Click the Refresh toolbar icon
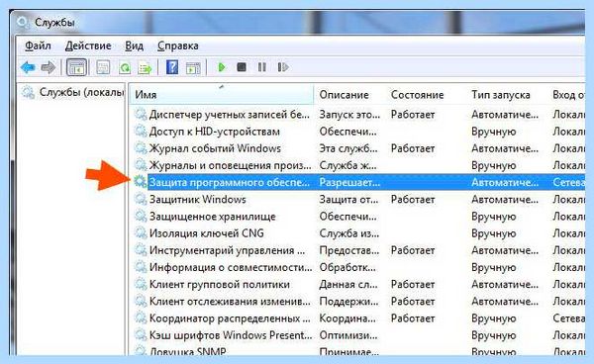Screen dimensions: 594x364 pos(125,68)
